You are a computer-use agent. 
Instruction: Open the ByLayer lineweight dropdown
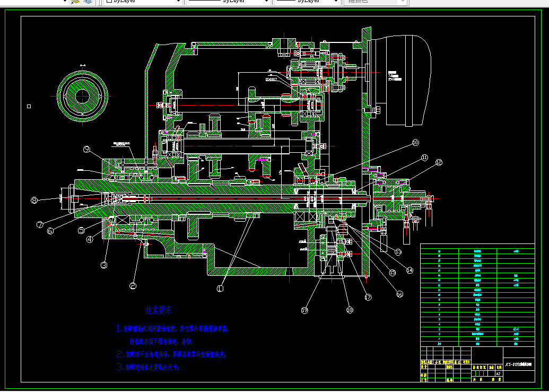[307, 2]
